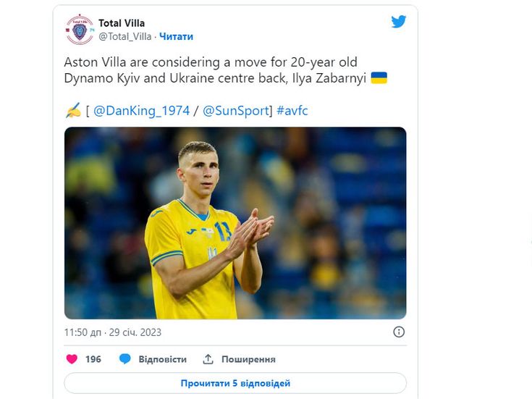
Task: Click the Total Villa display name
Action: tap(122, 23)
